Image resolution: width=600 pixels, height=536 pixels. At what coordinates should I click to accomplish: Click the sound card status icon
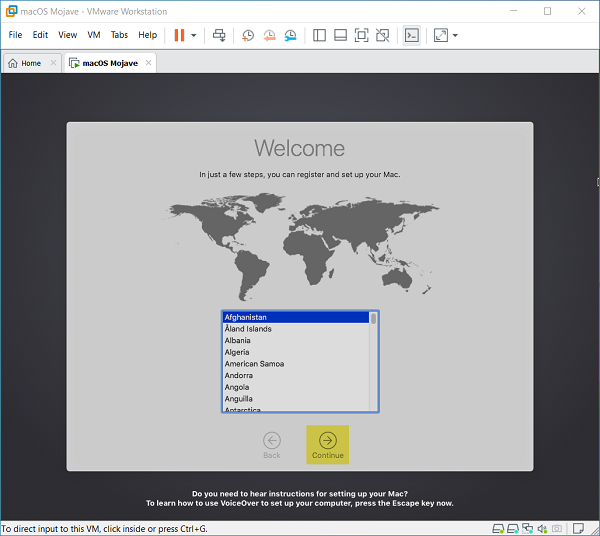[541, 527]
